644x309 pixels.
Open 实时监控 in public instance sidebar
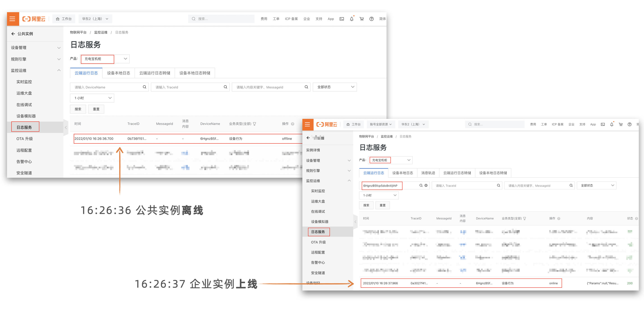[x=24, y=82]
